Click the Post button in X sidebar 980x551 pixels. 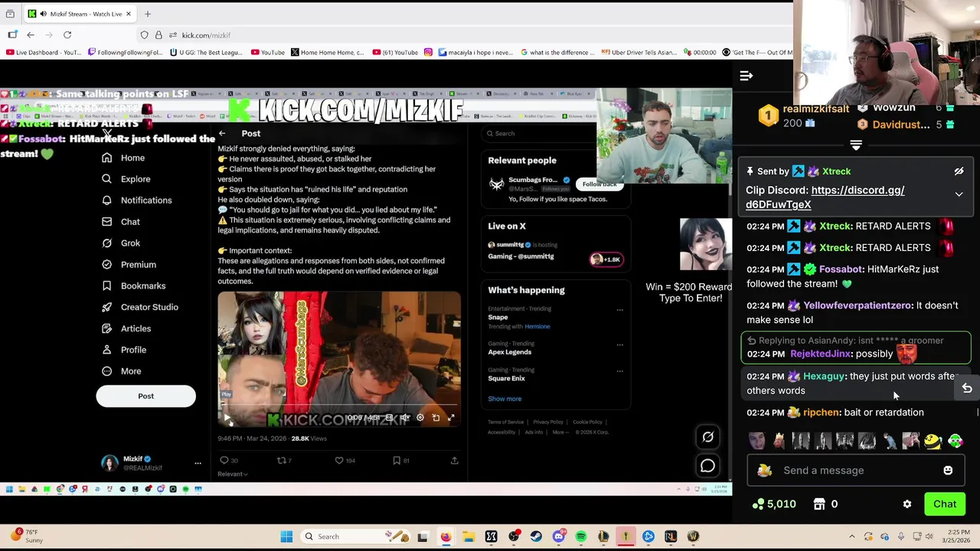pyautogui.click(x=145, y=396)
